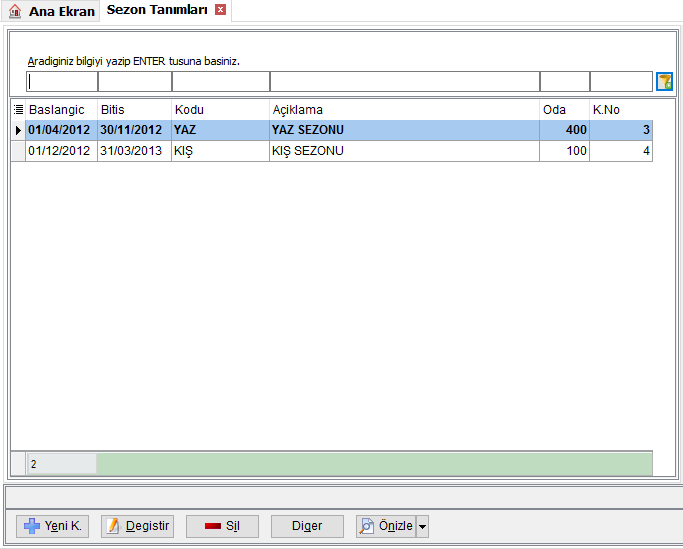This screenshot has height=549, width=683.
Task: Sort by the Kodu column header
Action: click(220, 110)
